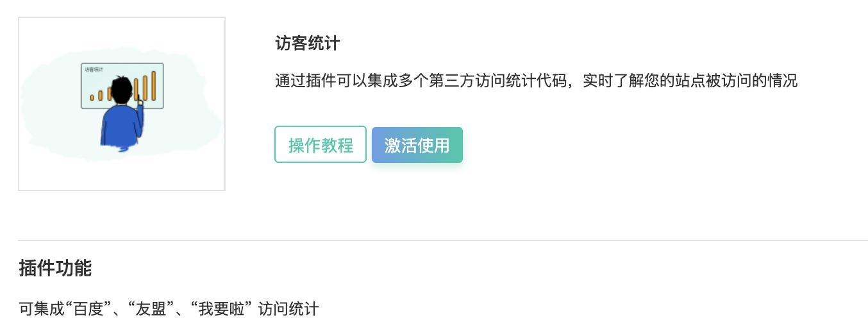Click the 访客统计 plugin title
The height and width of the screenshot is (336, 868).
point(308,44)
